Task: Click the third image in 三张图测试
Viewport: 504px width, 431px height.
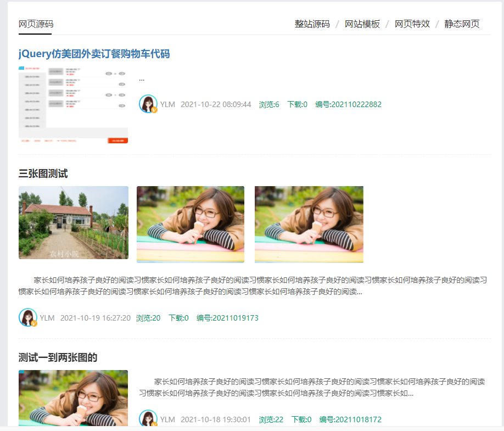Action: tap(309, 224)
